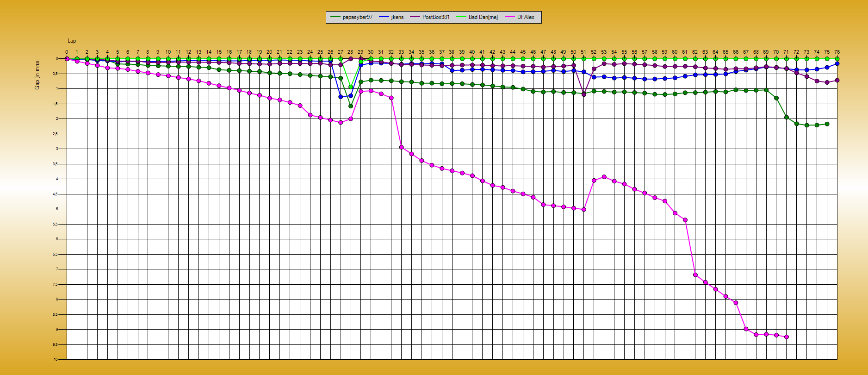Click lap number 10 label
Image resolution: width=868 pixels, height=375 pixels.
pos(168,52)
